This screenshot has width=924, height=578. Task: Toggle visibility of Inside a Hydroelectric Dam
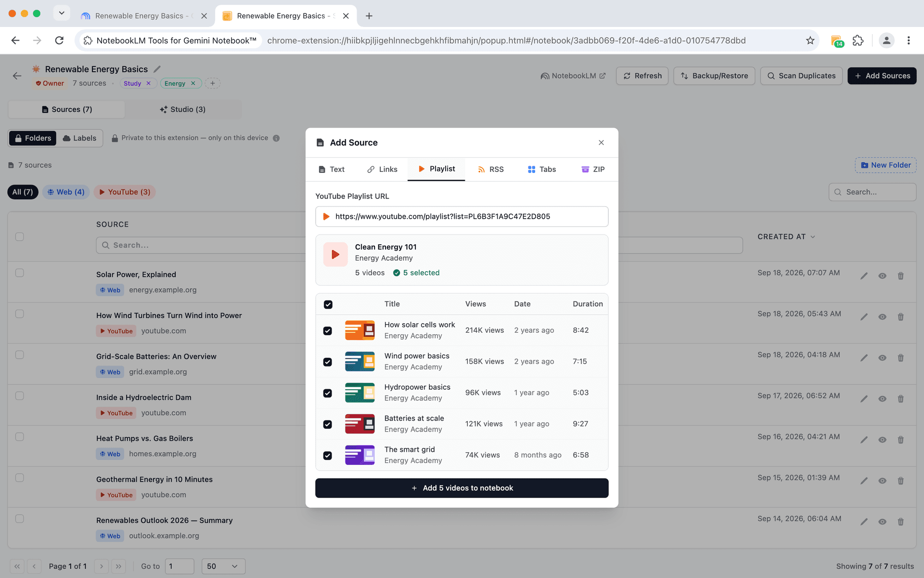[882, 399]
